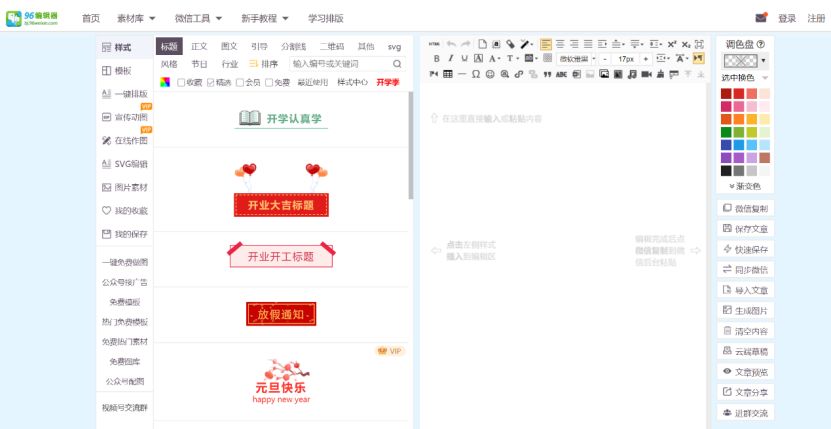Toggle underline formatting
831x429 pixels.
coord(465,58)
